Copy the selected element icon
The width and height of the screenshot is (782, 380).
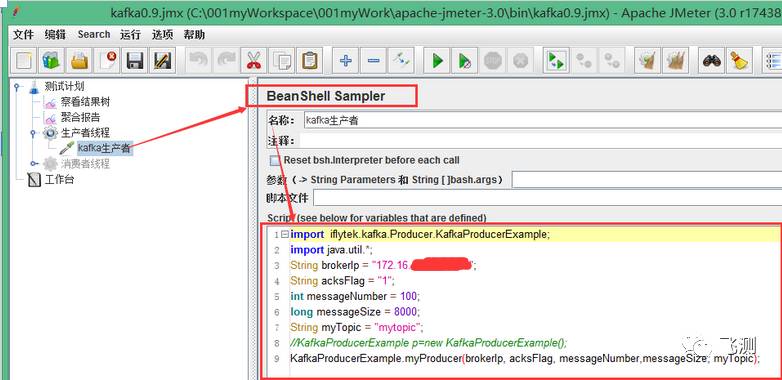pyautogui.click(x=282, y=61)
